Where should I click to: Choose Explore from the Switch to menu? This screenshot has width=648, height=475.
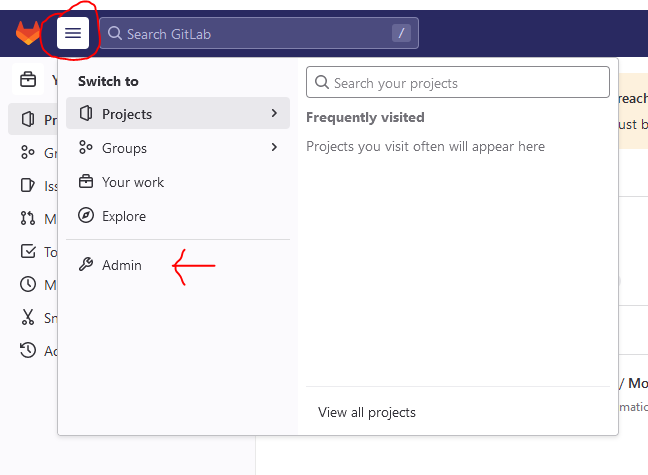click(x=123, y=216)
